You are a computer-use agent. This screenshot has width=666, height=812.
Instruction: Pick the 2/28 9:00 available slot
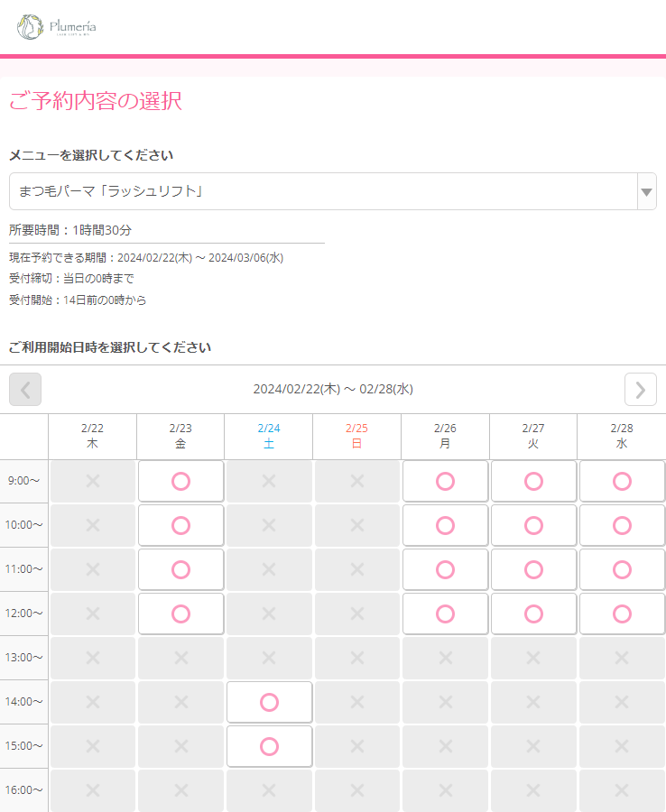(622, 481)
